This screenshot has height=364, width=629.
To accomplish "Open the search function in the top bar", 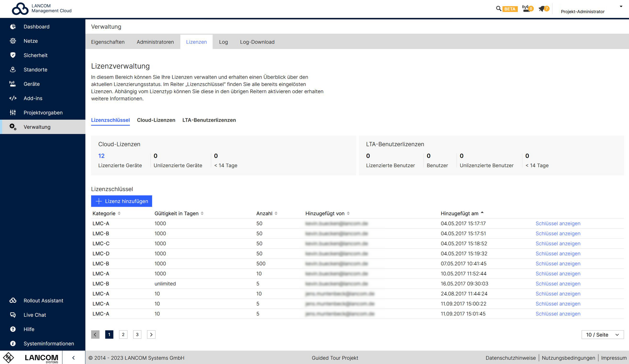I will [499, 8].
